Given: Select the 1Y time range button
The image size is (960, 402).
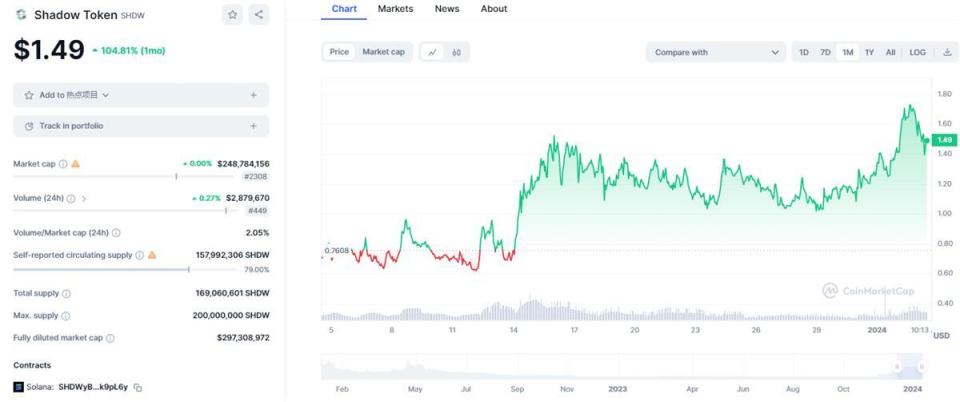Looking at the screenshot, I should pos(869,52).
